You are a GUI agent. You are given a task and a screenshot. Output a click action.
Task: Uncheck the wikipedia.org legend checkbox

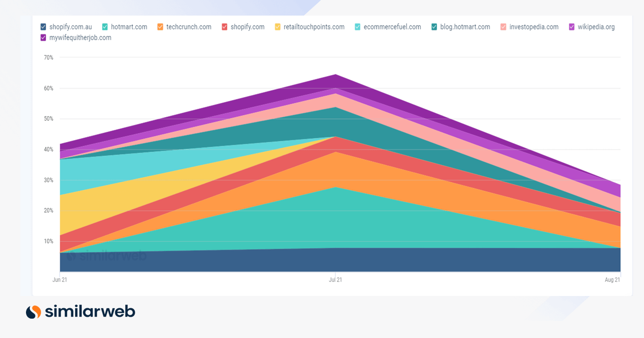pos(572,27)
